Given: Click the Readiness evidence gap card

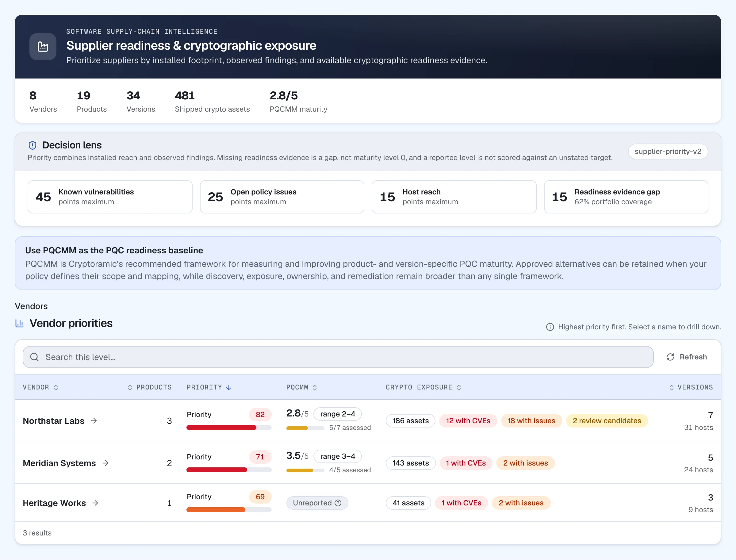Looking at the screenshot, I should pos(626,197).
